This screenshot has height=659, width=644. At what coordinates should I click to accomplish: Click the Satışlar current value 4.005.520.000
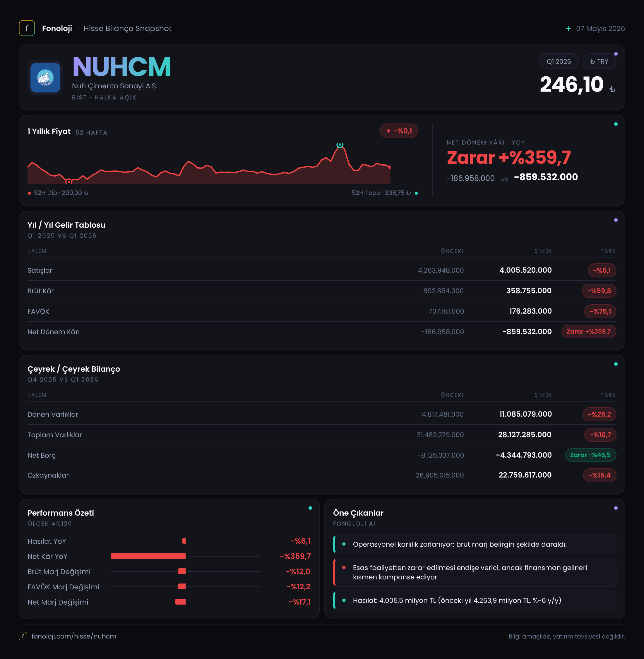click(526, 270)
